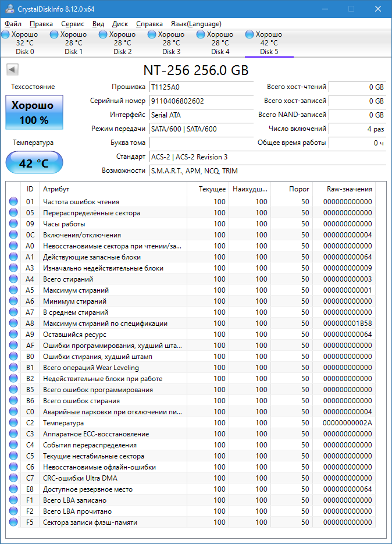The width and height of the screenshot is (392, 544).
Task: Click the Интерфейс field Serial ATA
Action: 202,115
